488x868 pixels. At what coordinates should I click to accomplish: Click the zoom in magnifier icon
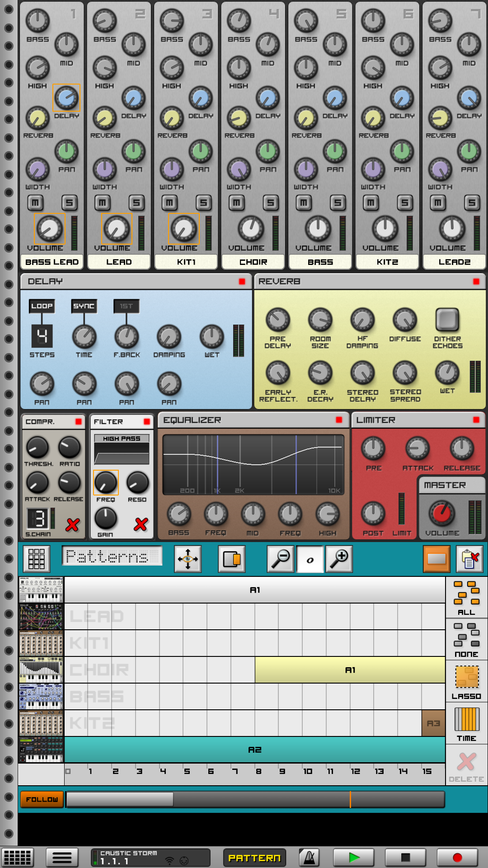(339, 559)
